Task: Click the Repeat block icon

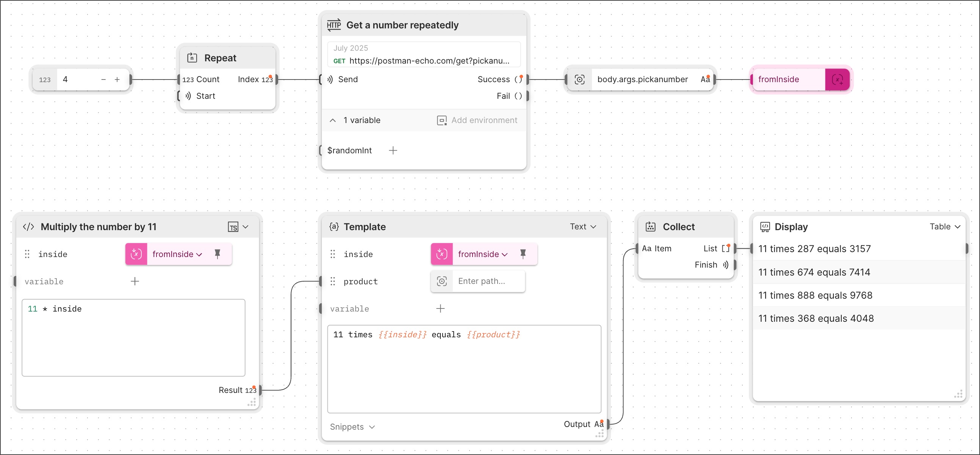Action: pos(192,58)
